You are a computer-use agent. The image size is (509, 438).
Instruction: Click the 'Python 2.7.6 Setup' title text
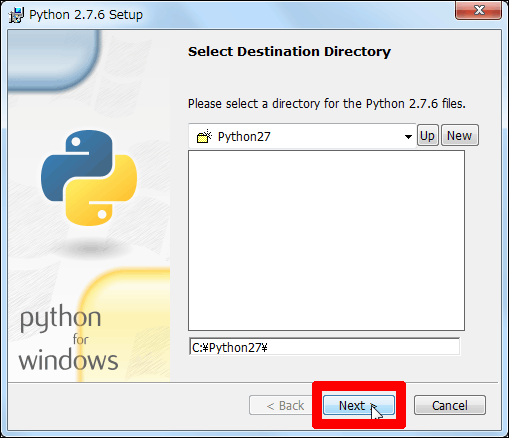click(x=86, y=15)
